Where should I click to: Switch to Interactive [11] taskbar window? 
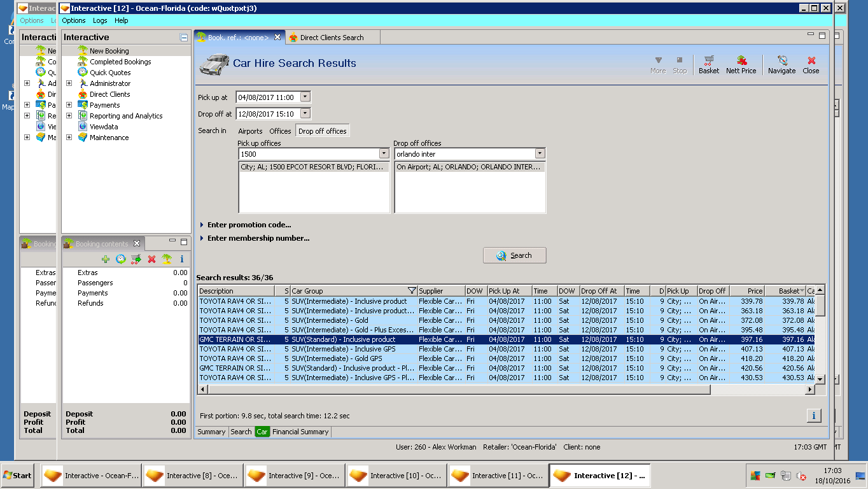[x=498, y=476]
